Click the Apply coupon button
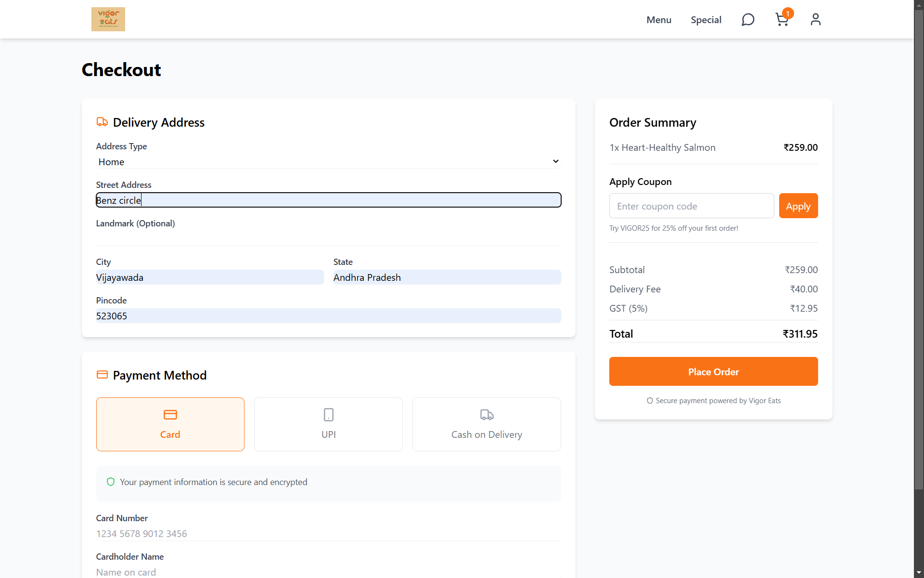The height and width of the screenshot is (578, 924). pos(798,206)
